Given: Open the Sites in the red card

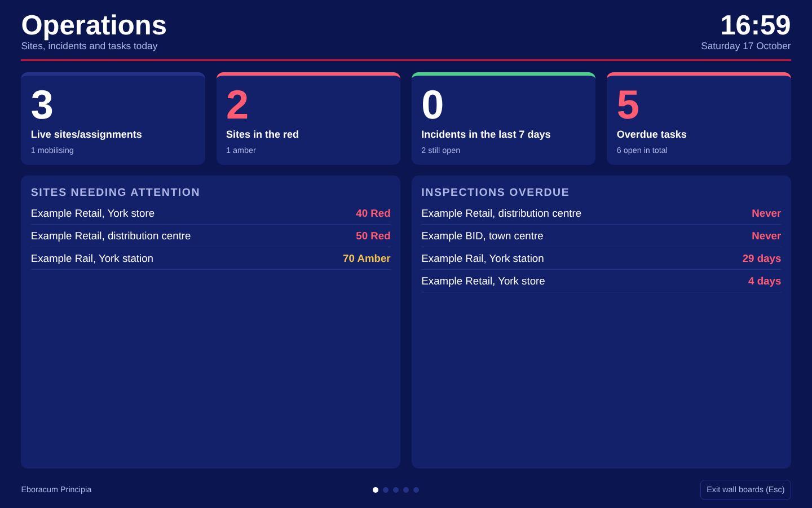Looking at the screenshot, I should click(x=308, y=119).
